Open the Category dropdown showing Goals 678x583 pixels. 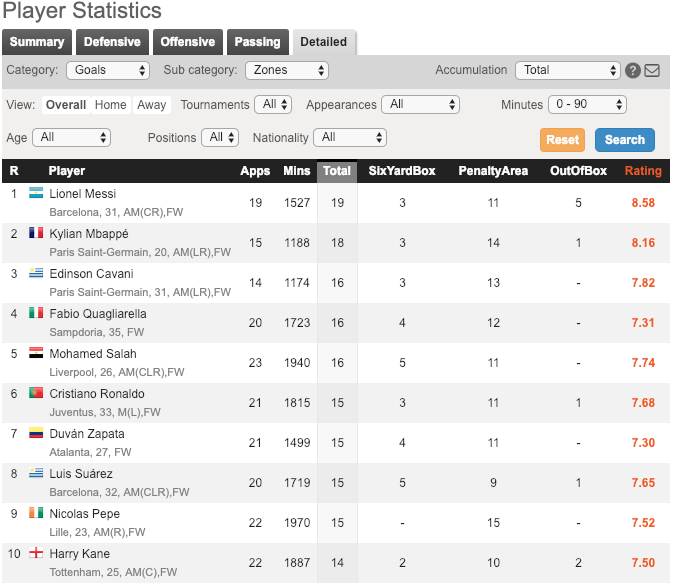tap(108, 71)
